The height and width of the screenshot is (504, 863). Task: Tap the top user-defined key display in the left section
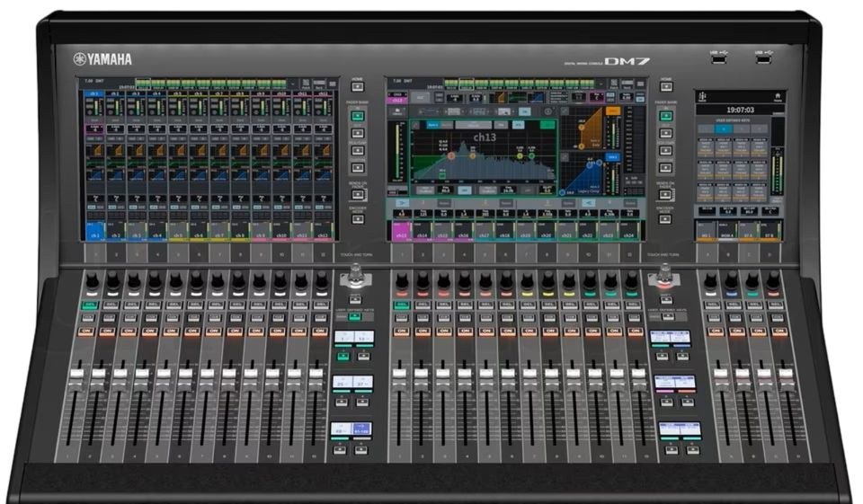[354, 337]
